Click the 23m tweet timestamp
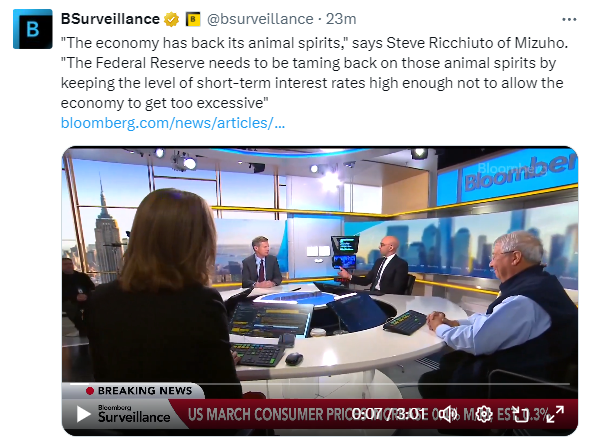Image resolution: width=589 pixels, height=446 pixels. pyautogui.click(x=341, y=19)
